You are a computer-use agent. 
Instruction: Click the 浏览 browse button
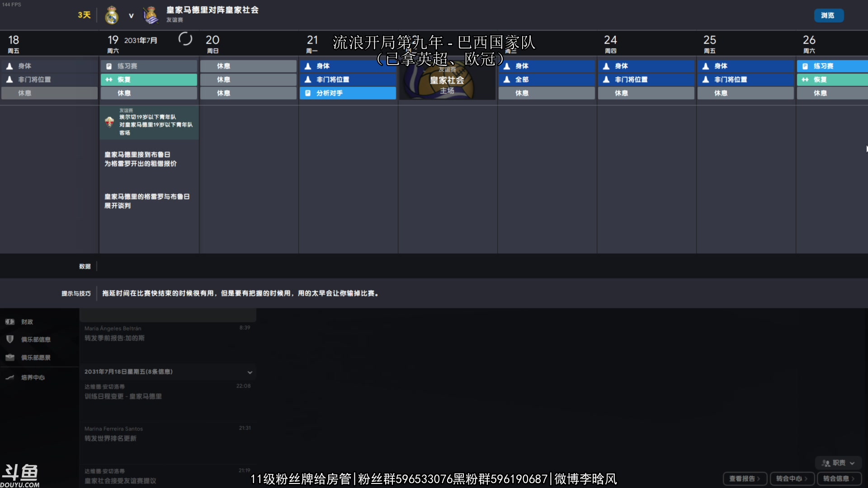click(829, 15)
